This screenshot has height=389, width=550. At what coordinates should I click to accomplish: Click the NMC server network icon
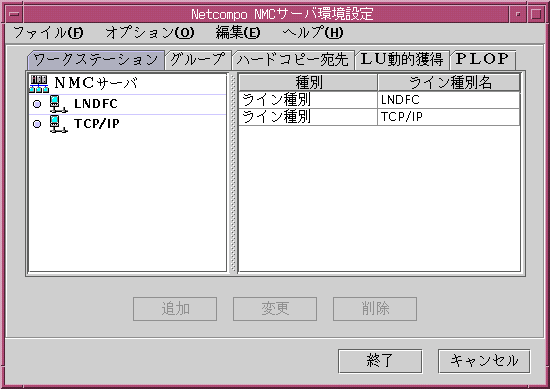pos(39,84)
